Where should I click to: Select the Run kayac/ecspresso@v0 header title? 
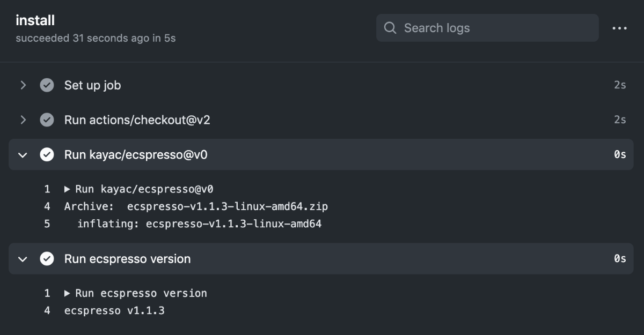click(136, 155)
